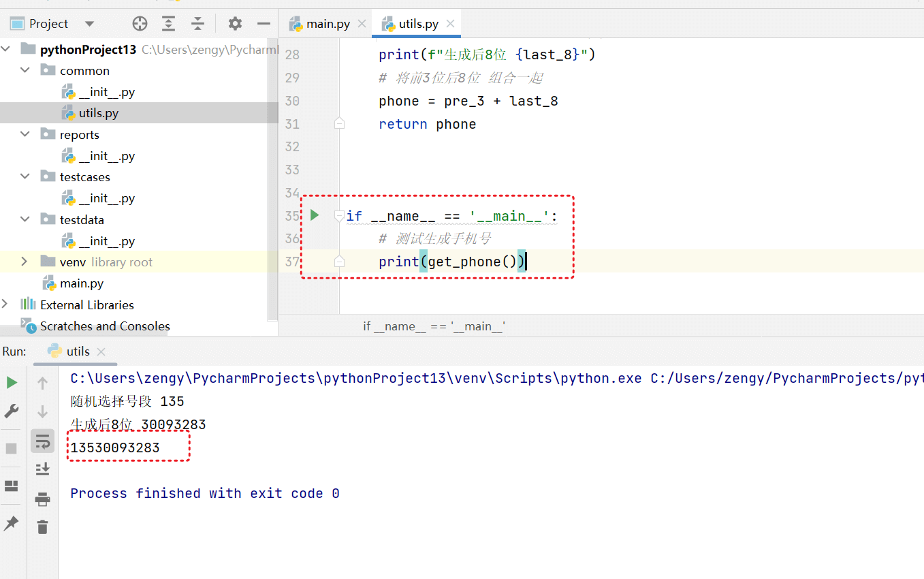Expand External Libraries node
This screenshot has height=579, width=924.
[x=6, y=304]
